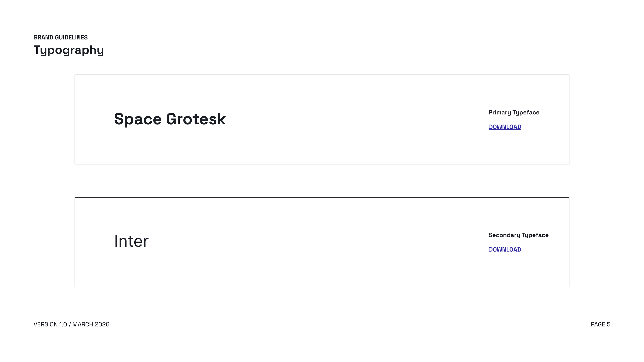The image size is (644, 362).
Task: Click the MARCH 2026 date in footer
Action: point(91,324)
